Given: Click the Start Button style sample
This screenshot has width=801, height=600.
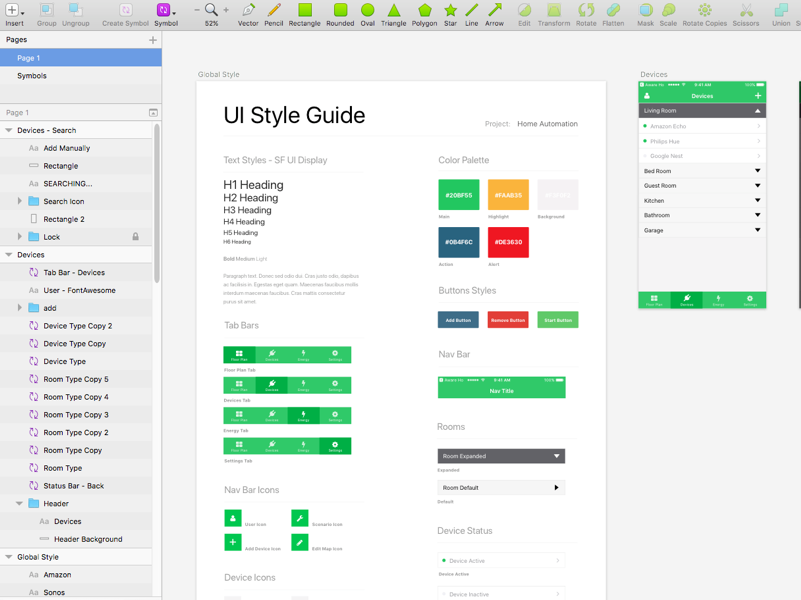Looking at the screenshot, I should [x=558, y=320].
